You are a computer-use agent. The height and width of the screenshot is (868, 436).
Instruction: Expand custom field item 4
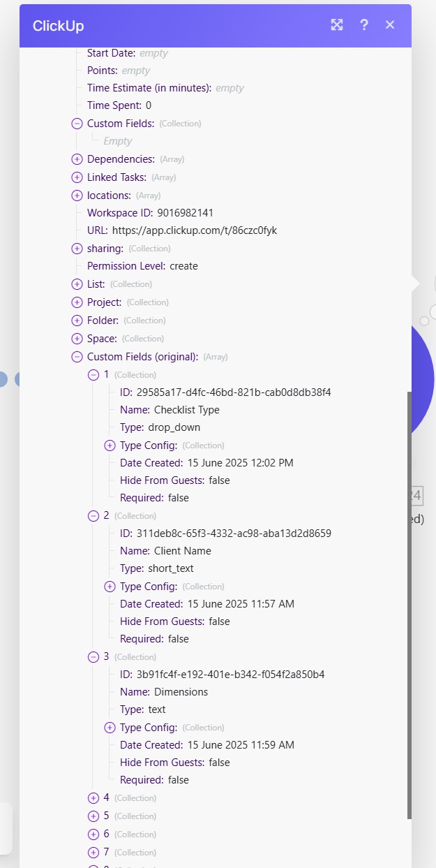(x=93, y=798)
